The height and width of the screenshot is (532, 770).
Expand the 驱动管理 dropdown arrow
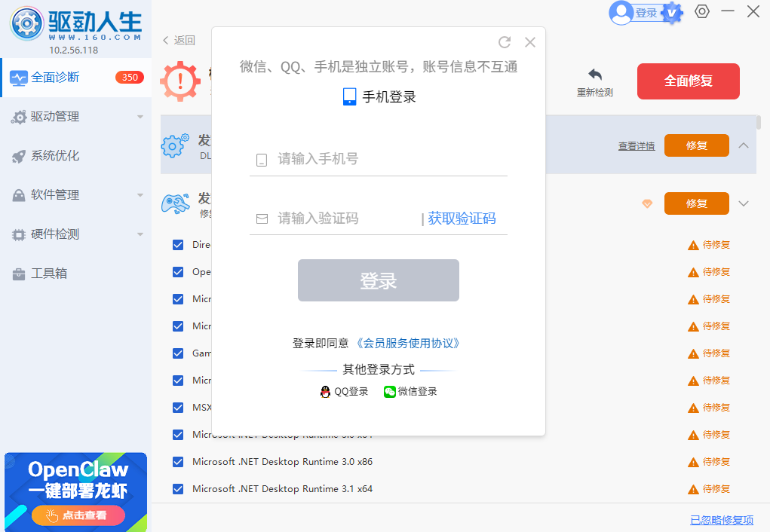pos(140,117)
